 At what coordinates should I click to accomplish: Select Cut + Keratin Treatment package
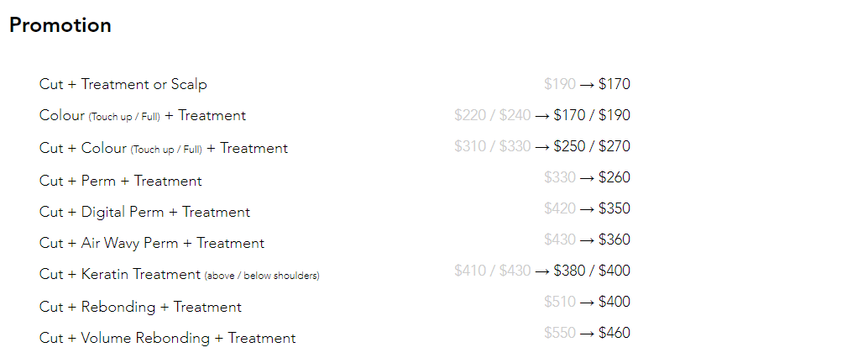(x=179, y=275)
